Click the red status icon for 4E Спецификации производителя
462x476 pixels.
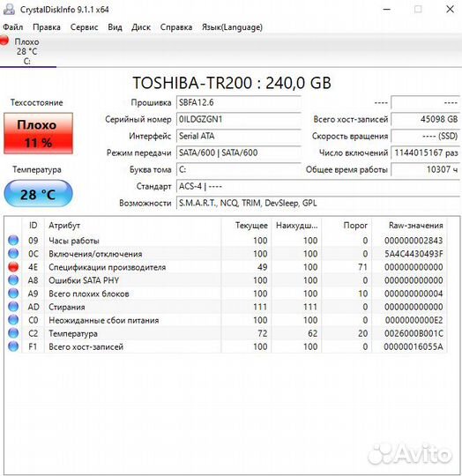(13, 267)
